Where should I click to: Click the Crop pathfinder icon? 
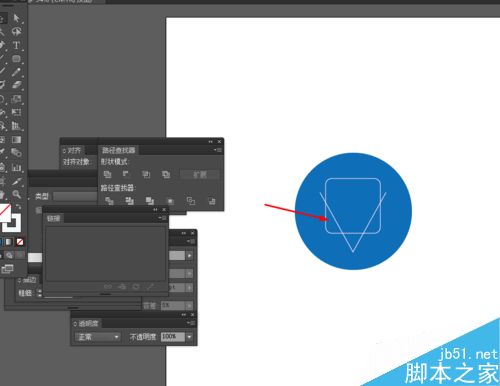(170, 201)
